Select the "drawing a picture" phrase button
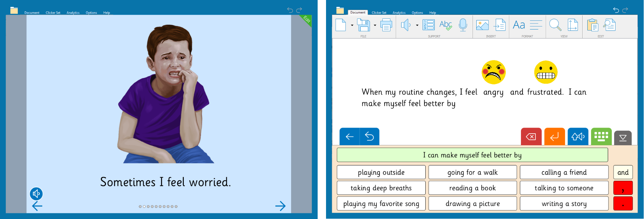This screenshot has height=219, width=644. click(x=472, y=204)
